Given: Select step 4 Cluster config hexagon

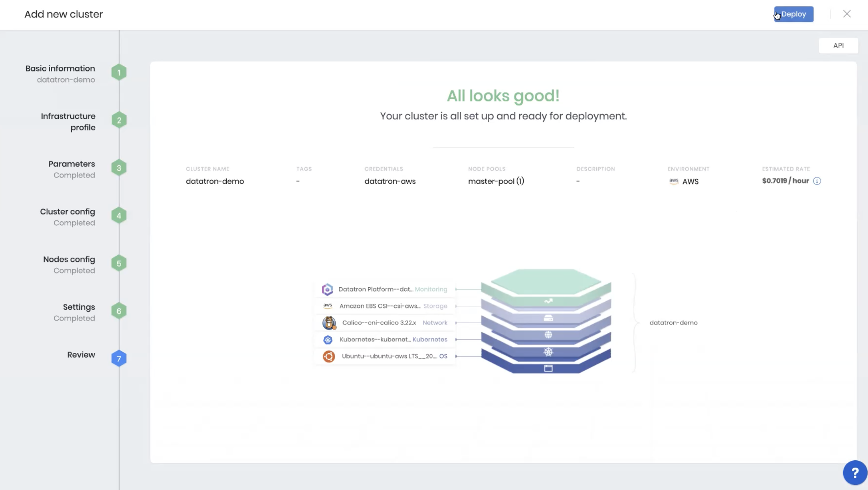Looking at the screenshot, I should click(x=119, y=216).
